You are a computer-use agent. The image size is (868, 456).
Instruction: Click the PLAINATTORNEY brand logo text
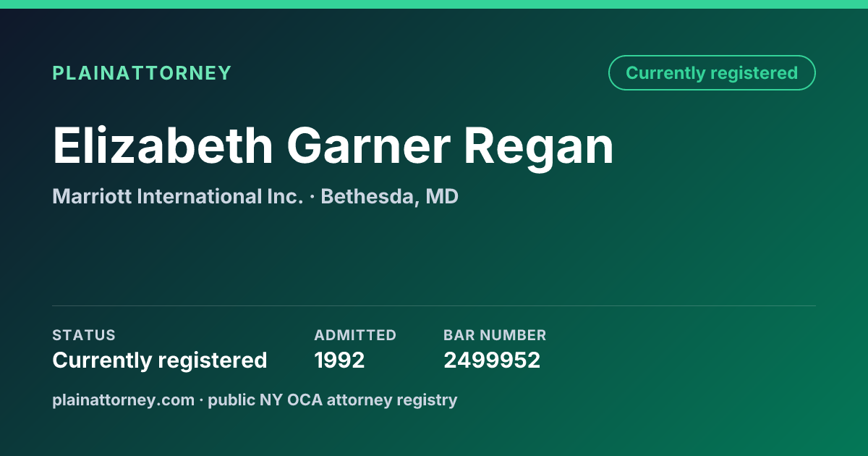click(x=142, y=73)
